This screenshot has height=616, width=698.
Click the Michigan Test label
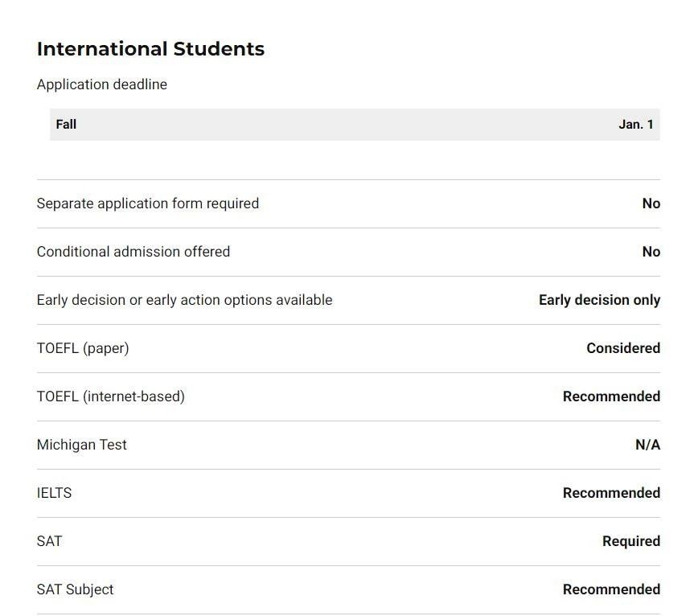tap(82, 445)
